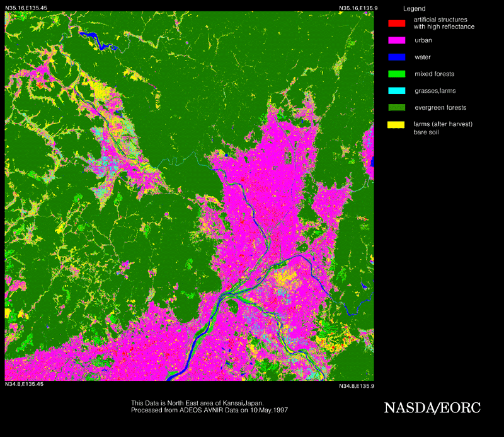
Task: Click the land cover classification map image
Action: [190, 196]
